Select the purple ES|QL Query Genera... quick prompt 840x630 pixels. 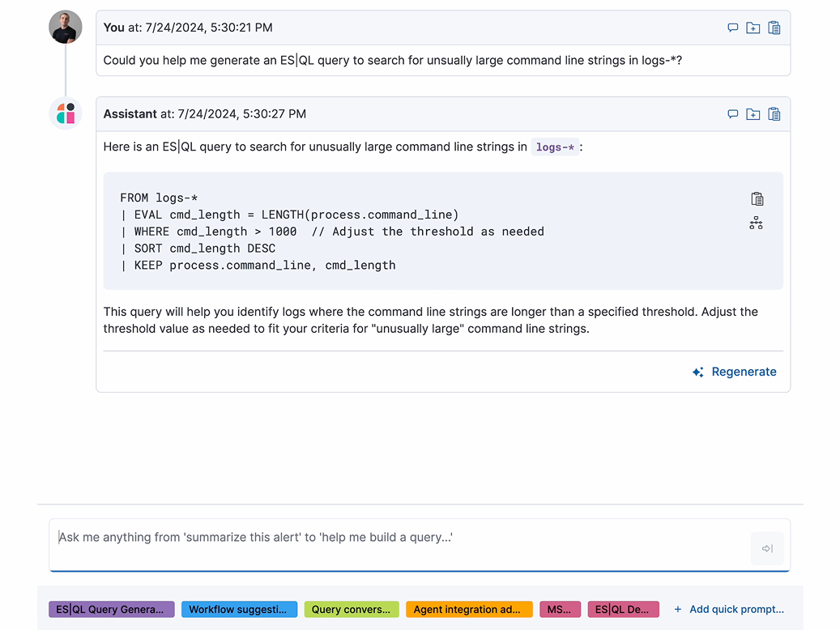(x=112, y=610)
